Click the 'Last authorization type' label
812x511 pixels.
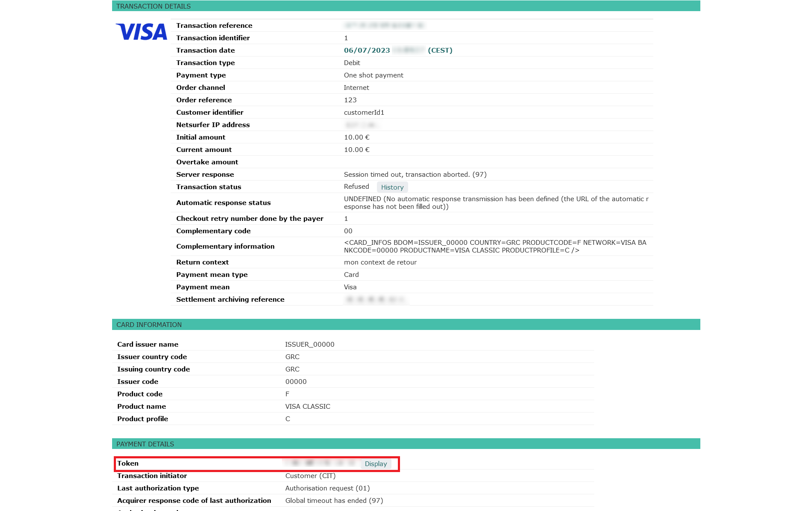(158, 488)
